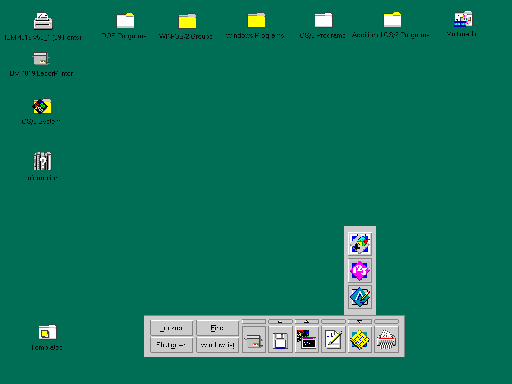
Task: Select the OS/2 System desktop icon
Action: (41, 106)
